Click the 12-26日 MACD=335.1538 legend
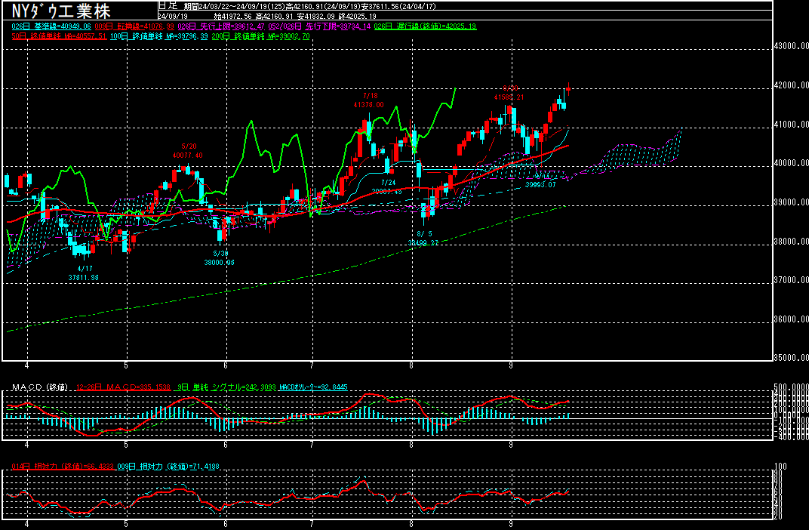The width and height of the screenshot is (812, 530). pyautogui.click(x=123, y=387)
